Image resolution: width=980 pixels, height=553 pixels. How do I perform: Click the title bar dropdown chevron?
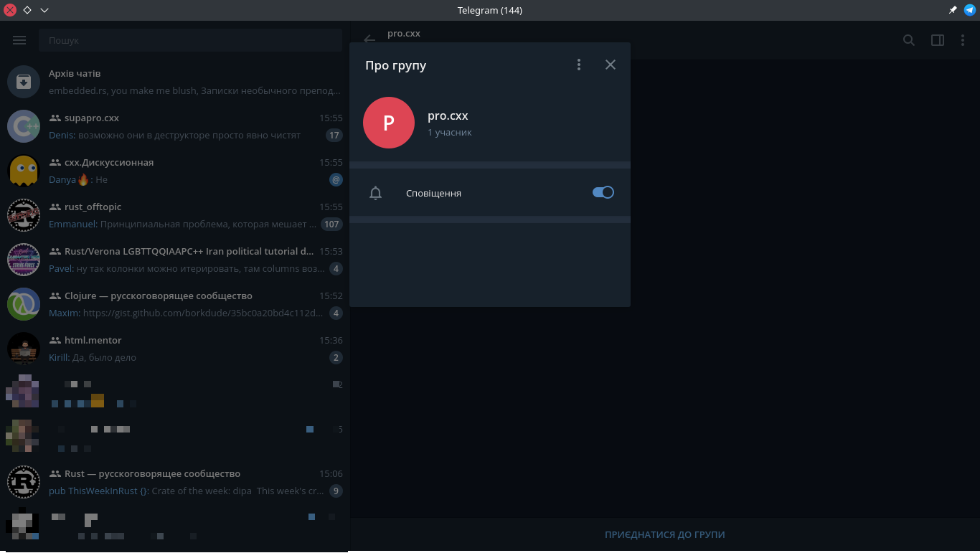point(44,10)
